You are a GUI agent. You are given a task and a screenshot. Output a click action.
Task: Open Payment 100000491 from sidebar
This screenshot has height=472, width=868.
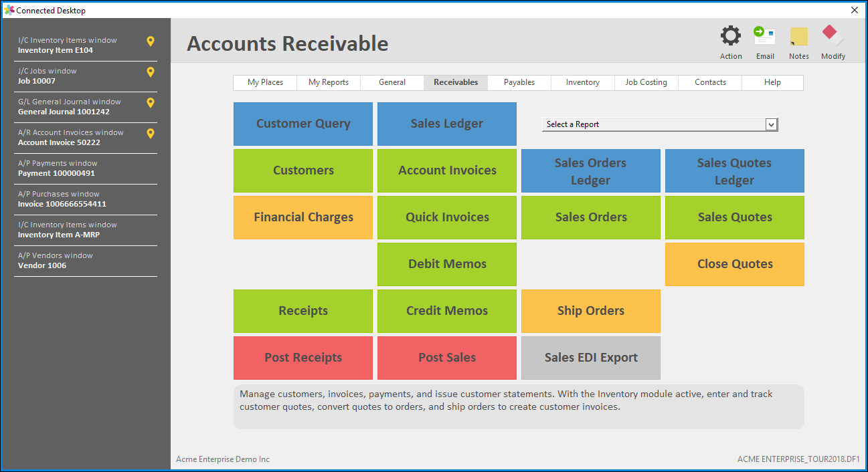click(x=86, y=168)
